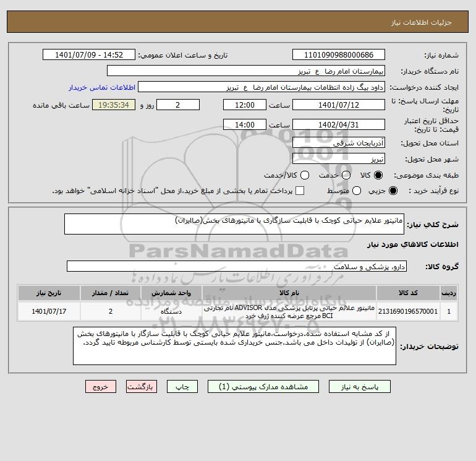Click the remaining days field showing 2
Image resolution: width=476 pixels, height=461 pixels.
pyautogui.click(x=178, y=105)
